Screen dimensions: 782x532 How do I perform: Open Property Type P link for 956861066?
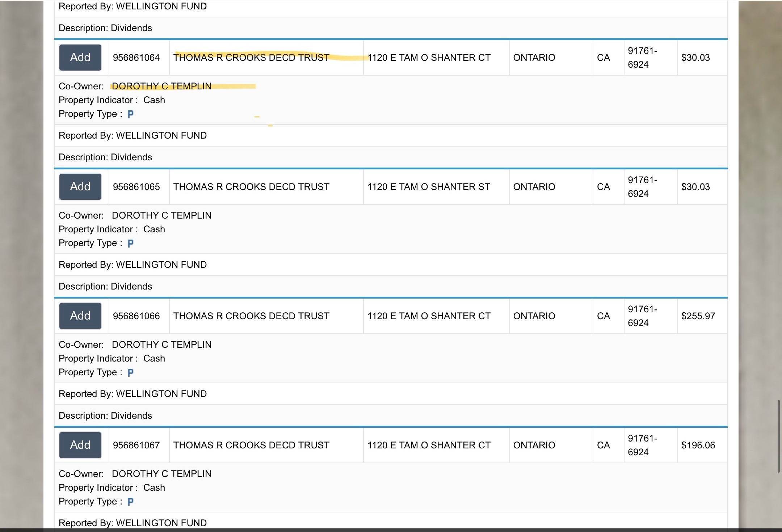tap(131, 373)
